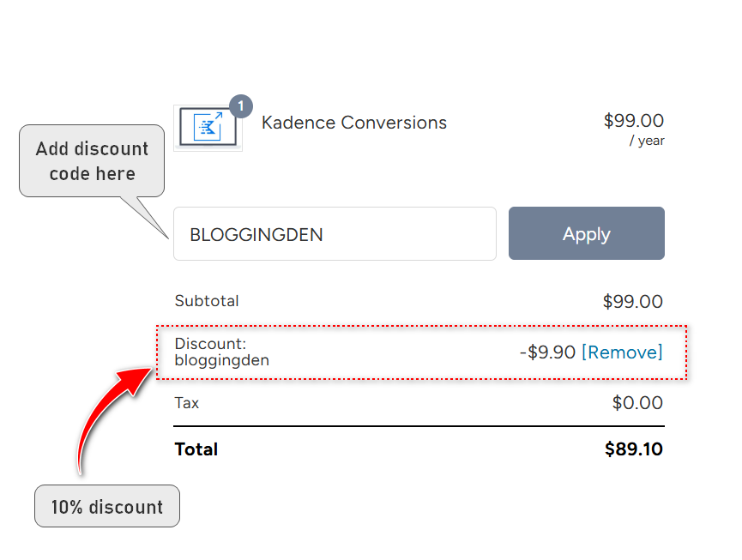Select the $89.10 total amount
The image size is (742, 560).
point(632,449)
